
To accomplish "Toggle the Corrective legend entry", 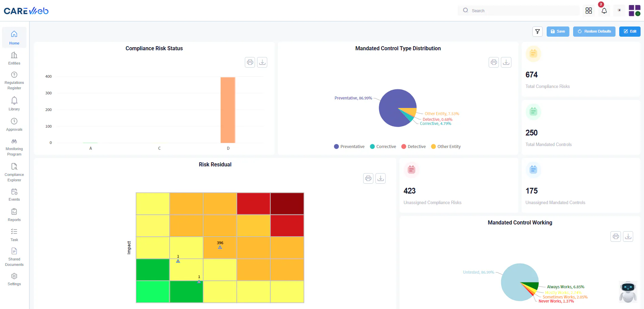I will pos(383,147).
